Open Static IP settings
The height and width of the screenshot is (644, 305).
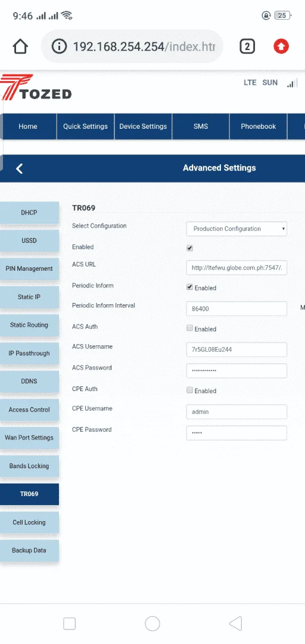click(x=29, y=297)
